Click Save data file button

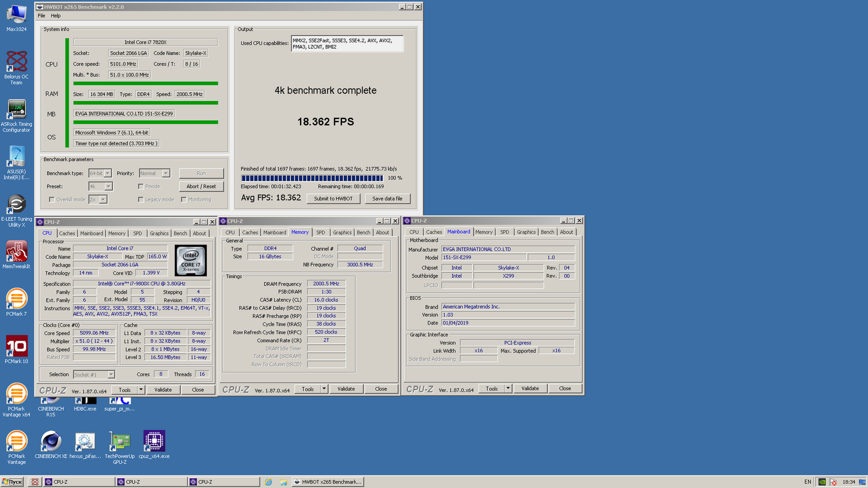click(x=387, y=199)
